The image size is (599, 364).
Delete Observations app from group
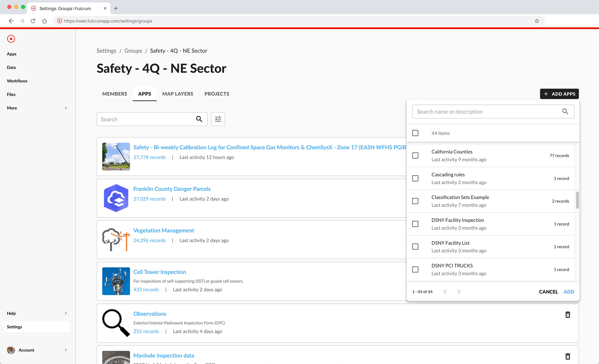pos(568,314)
